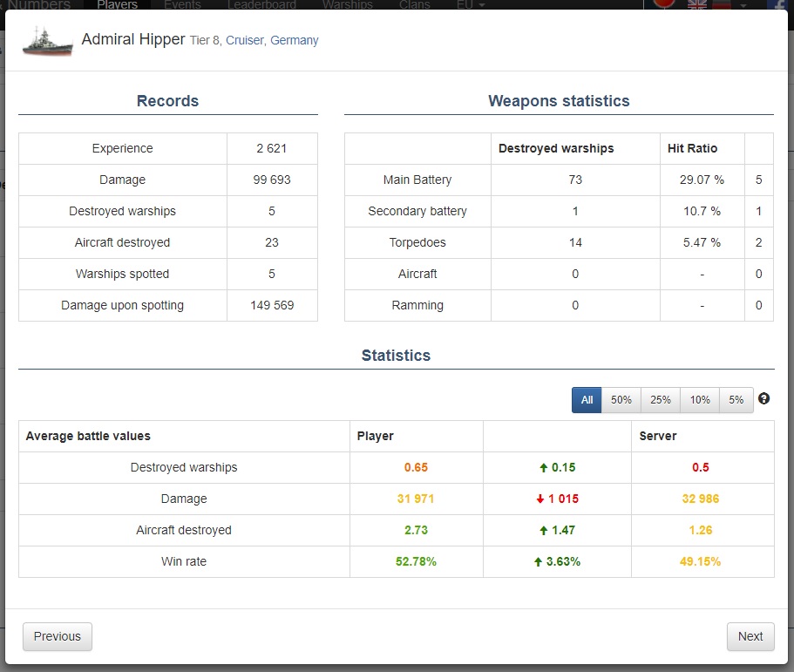This screenshot has height=672, width=794.
Task: Click the 5.47 % hit ratio value
Action: [x=702, y=242]
